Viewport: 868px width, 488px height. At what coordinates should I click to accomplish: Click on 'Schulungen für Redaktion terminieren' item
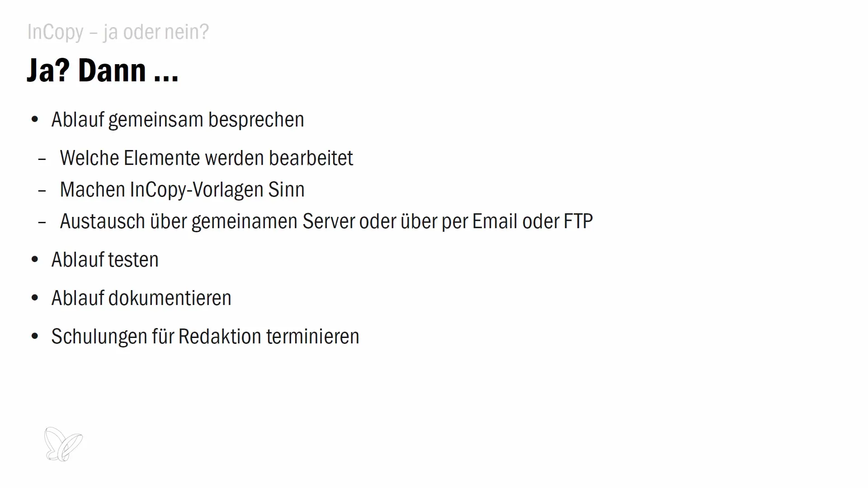coord(204,336)
